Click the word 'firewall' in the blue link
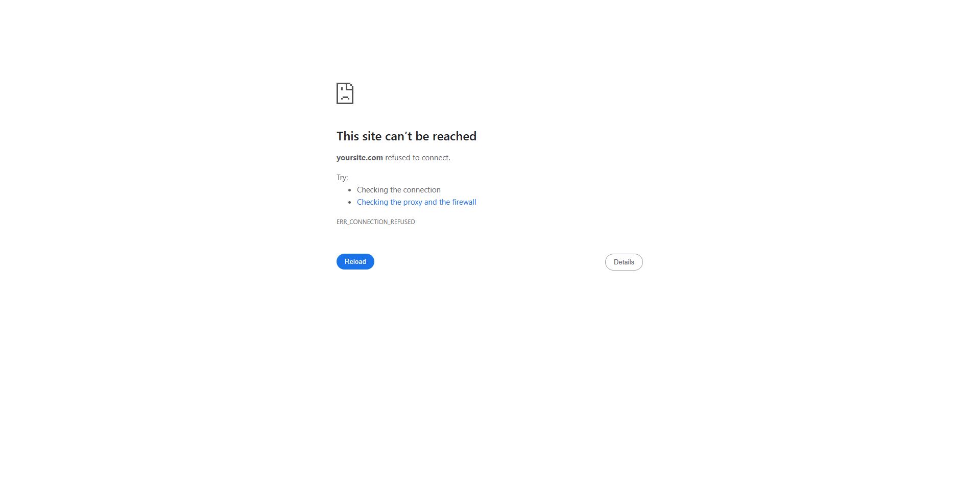This screenshot has height=489, width=980. pos(464,202)
